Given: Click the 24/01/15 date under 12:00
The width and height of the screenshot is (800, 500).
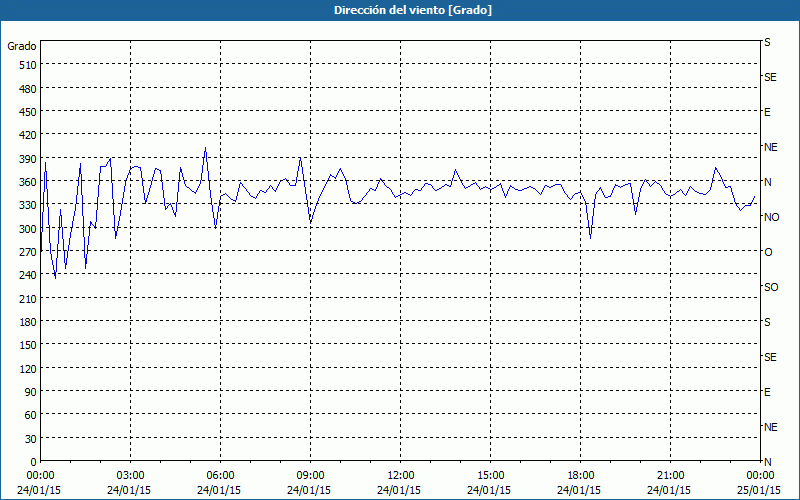Looking at the screenshot, I should (399, 490).
